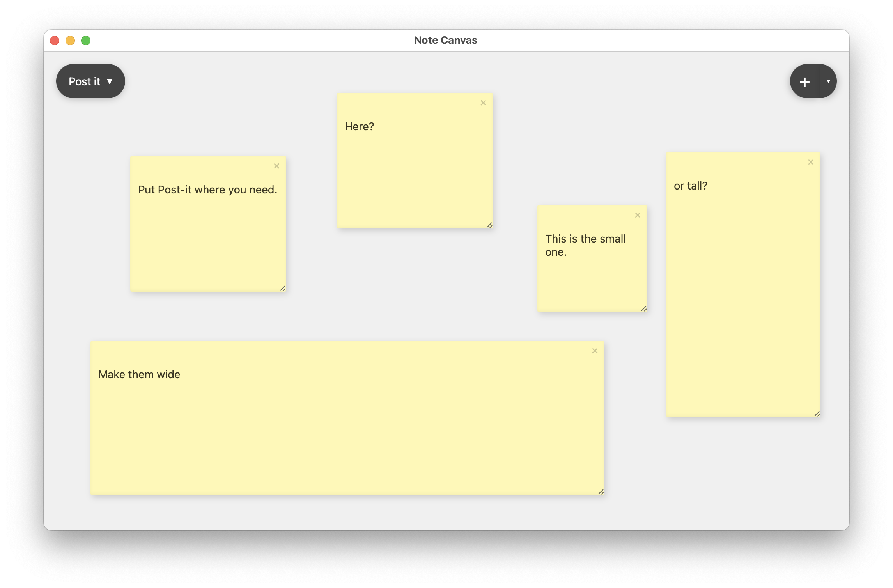Edit the text 'This is the small one.'
This screenshot has height=588, width=893.
[585, 246]
